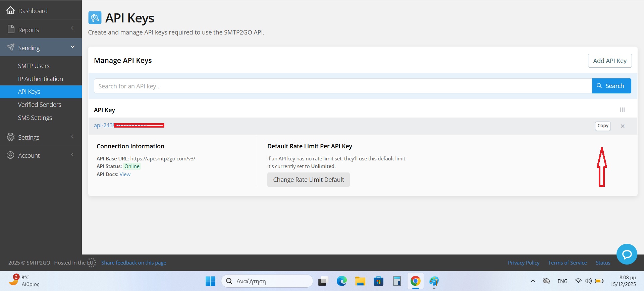Click the Dashboard home icon
Viewport: 644px width, 291px height.
pos(11,10)
